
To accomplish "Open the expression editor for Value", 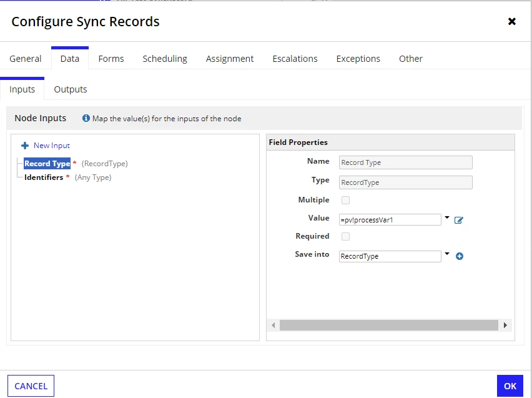I will coord(459,220).
